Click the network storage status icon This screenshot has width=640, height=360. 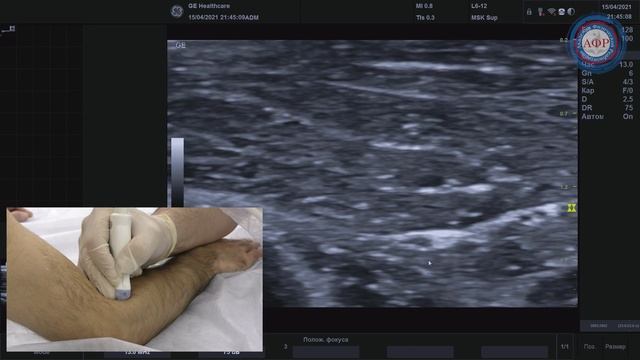click(562, 12)
